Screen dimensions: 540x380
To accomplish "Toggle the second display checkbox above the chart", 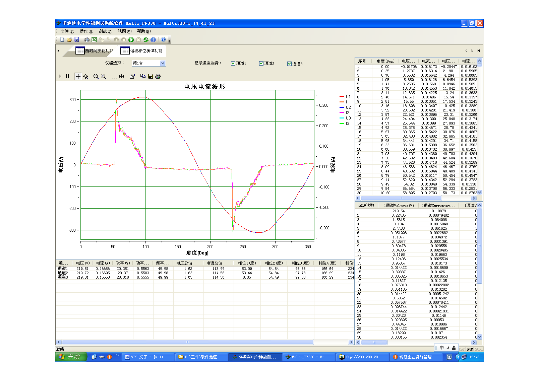I will tap(261, 63).
